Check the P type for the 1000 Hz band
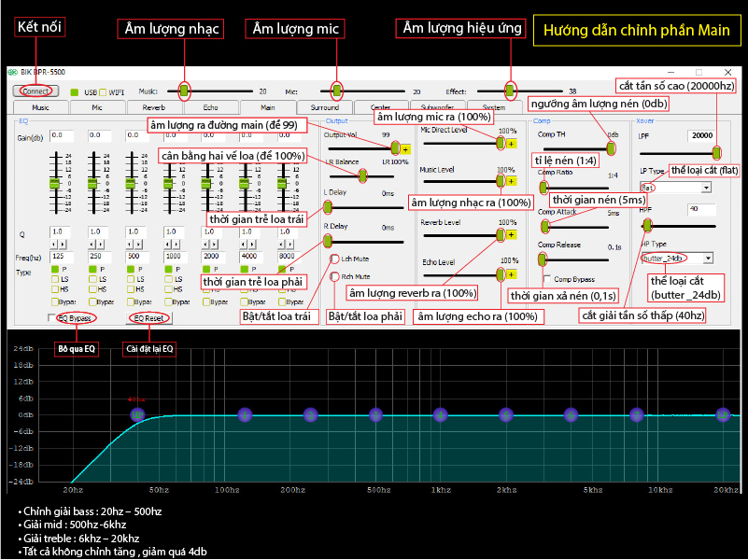The image size is (748, 560). pyautogui.click(x=168, y=270)
